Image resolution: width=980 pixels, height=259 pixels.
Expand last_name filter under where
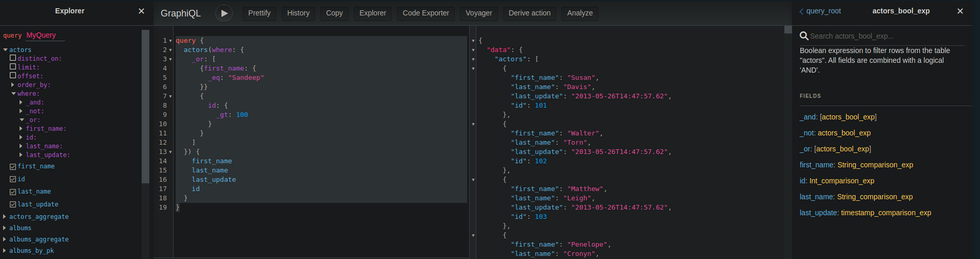21,146
